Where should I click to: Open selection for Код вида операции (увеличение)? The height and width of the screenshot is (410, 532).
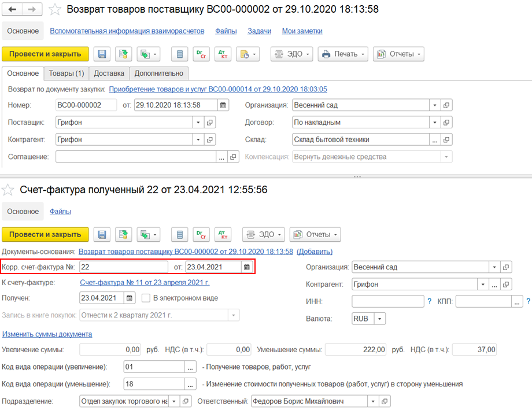[x=190, y=367]
